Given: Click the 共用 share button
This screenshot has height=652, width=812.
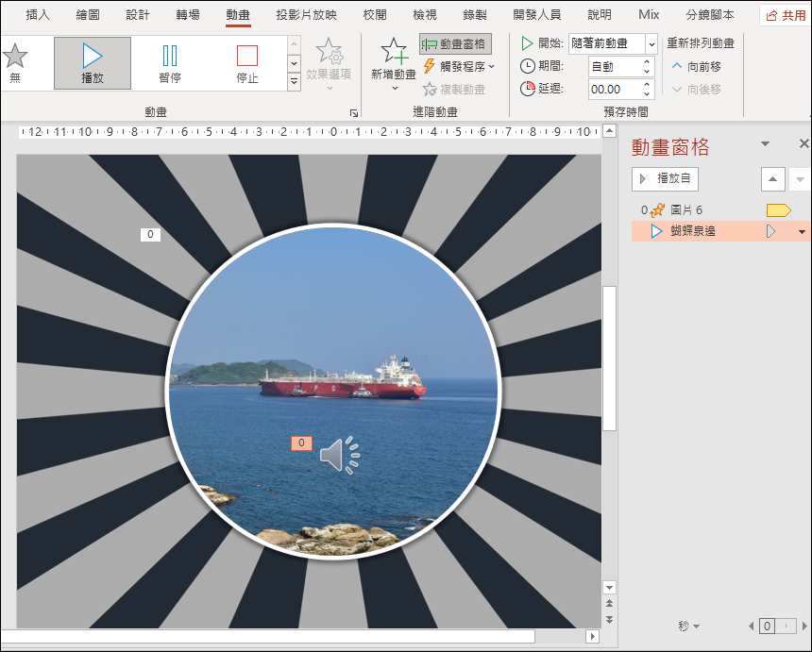Looking at the screenshot, I should click(786, 15).
